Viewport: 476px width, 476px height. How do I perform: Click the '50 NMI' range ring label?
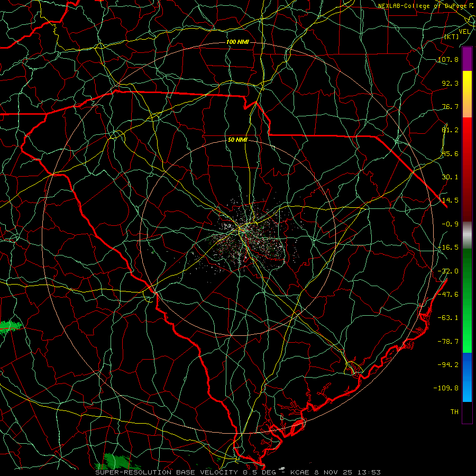click(237, 140)
